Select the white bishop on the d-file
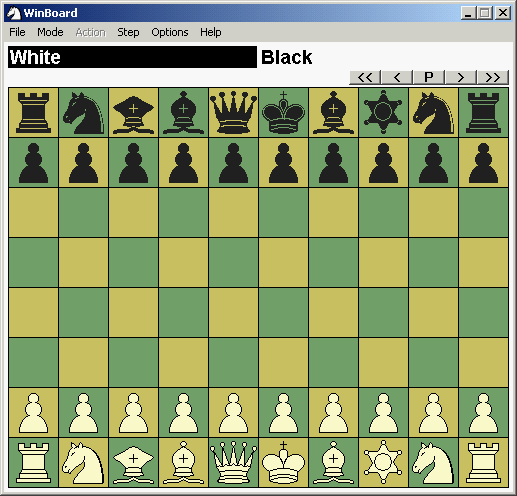 (x=183, y=463)
